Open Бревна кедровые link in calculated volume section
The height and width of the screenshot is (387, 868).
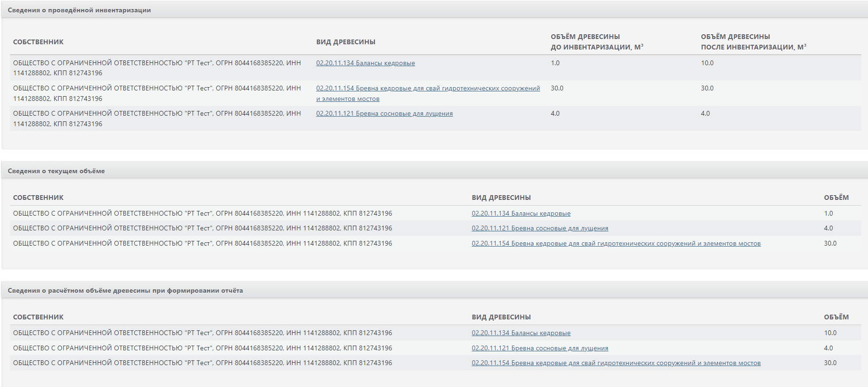pos(616,363)
